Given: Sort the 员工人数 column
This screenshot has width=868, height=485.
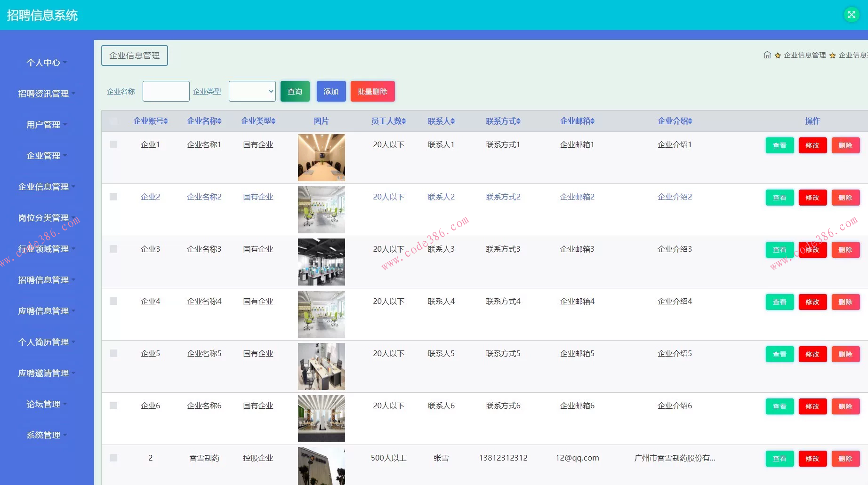Looking at the screenshot, I should (404, 121).
